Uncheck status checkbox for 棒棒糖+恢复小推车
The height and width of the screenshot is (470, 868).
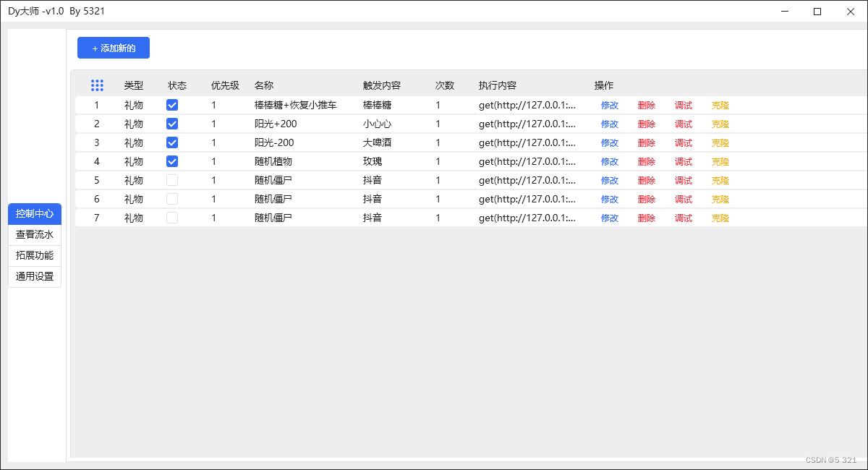click(172, 105)
